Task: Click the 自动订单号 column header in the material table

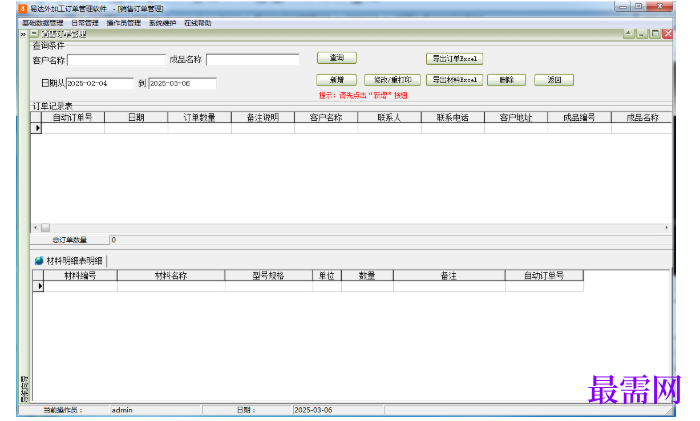Action: point(544,275)
